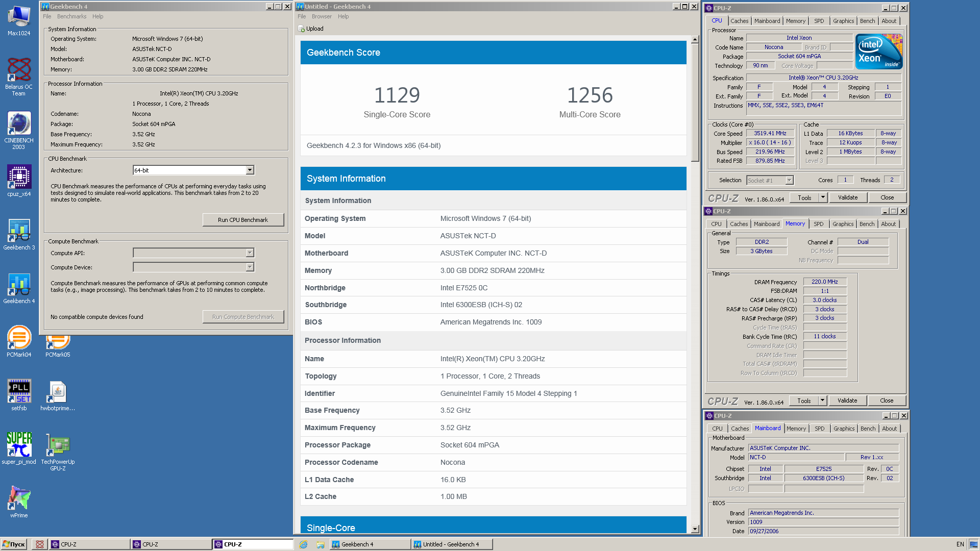Click the Upload icon in Geekbench results
Screen dimensions: 980x551
(301, 29)
